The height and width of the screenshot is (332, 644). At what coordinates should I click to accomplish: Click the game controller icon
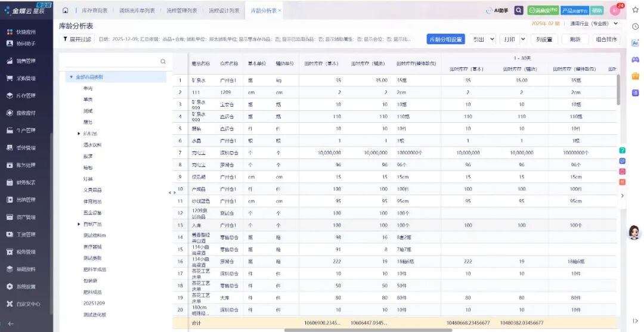pyautogui.click(x=636, y=60)
